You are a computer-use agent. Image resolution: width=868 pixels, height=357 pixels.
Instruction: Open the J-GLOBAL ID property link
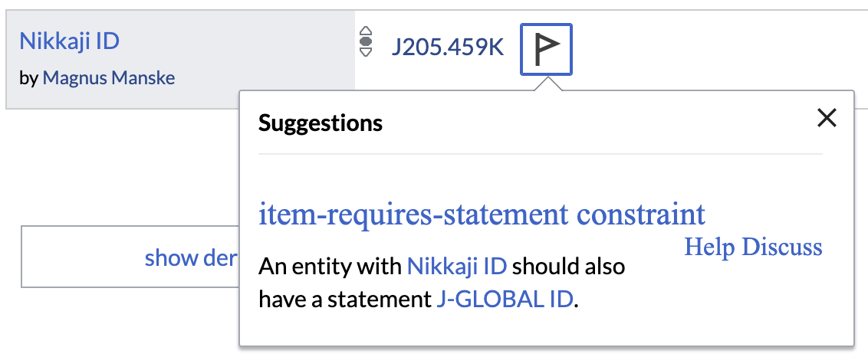[505, 300]
